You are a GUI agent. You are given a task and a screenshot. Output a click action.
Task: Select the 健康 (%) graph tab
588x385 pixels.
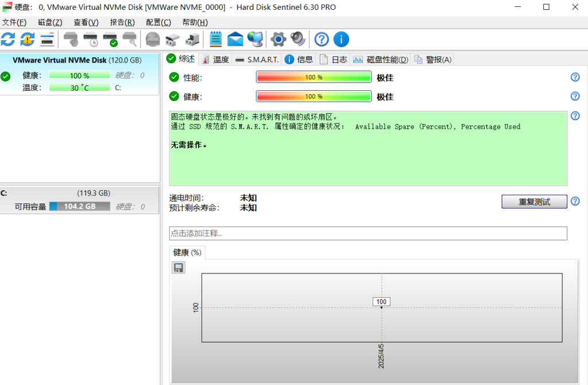(187, 252)
